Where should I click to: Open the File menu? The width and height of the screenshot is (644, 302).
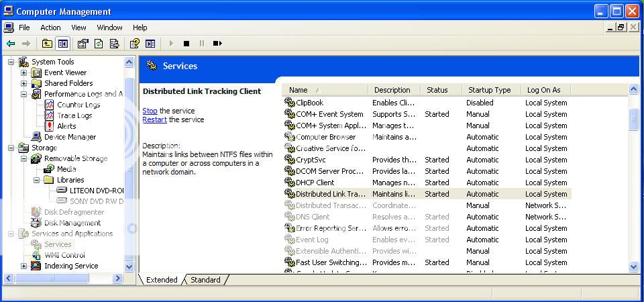point(24,28)
